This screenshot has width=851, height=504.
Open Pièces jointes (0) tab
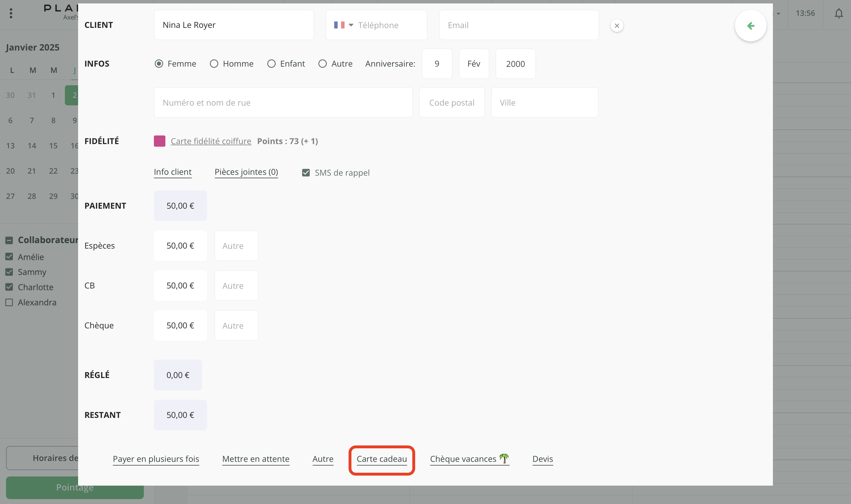(x=246, y=172)
